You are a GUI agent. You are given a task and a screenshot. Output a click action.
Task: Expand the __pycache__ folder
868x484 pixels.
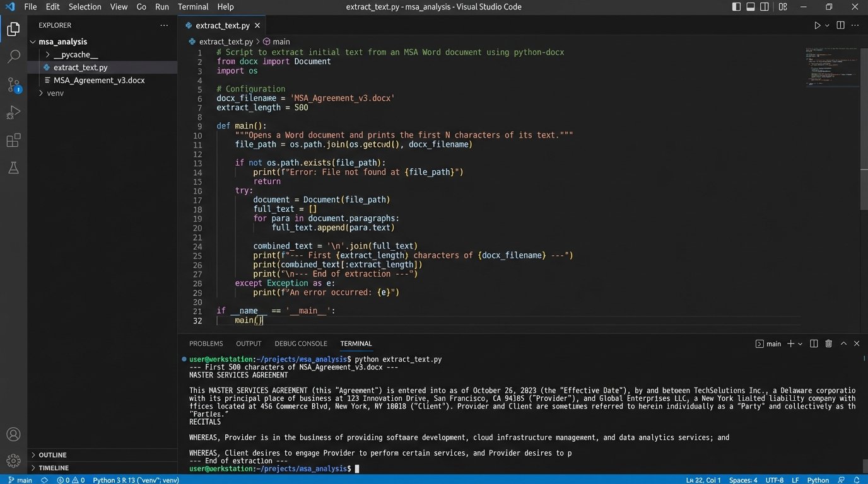coord(75,55)
